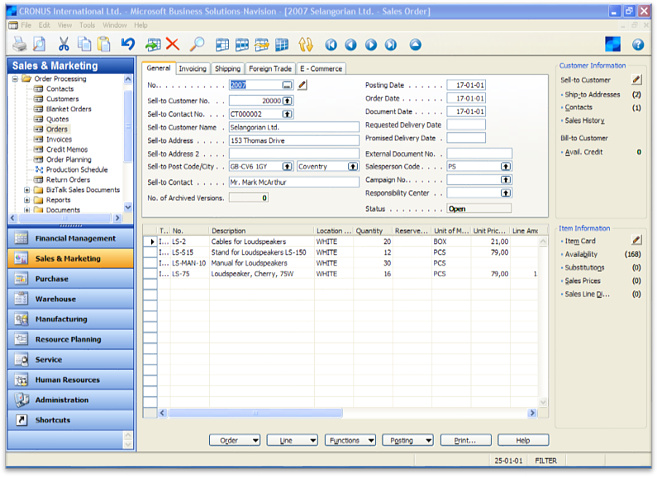Select Quotes in navigation tree

(x=57, y=119)
